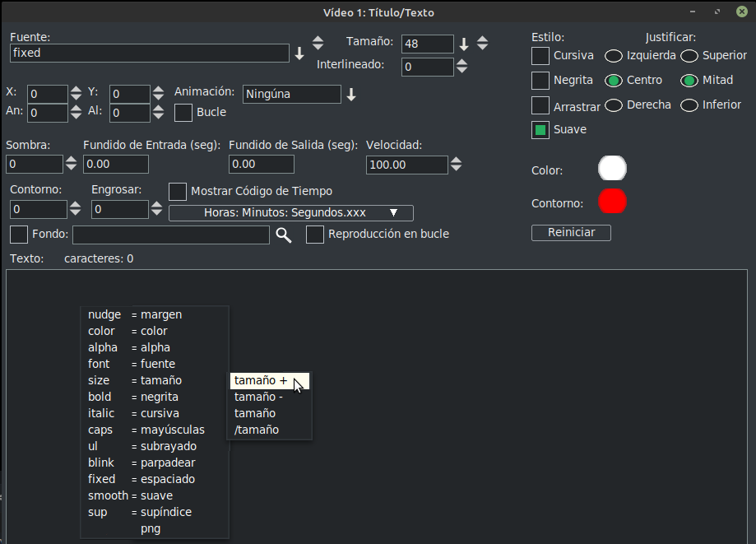Click the Fondo file path field
756x544 pixels.
171,235
